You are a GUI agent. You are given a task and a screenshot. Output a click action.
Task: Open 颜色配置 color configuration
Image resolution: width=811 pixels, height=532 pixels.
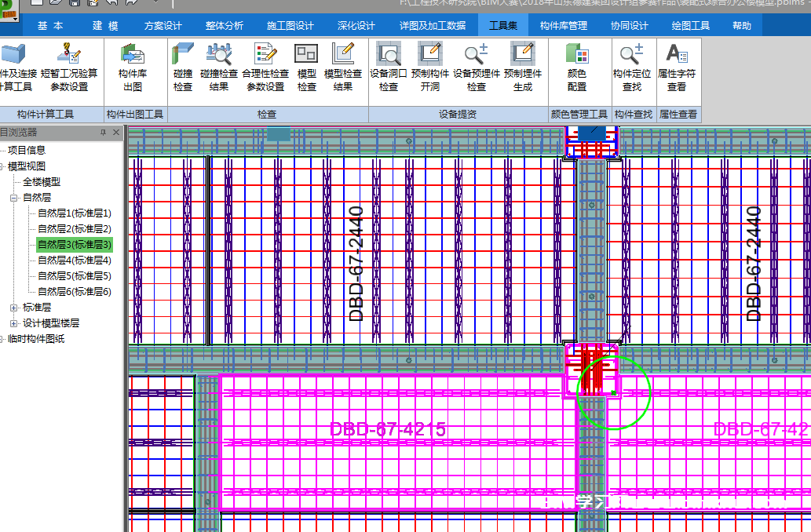(577, 67)
